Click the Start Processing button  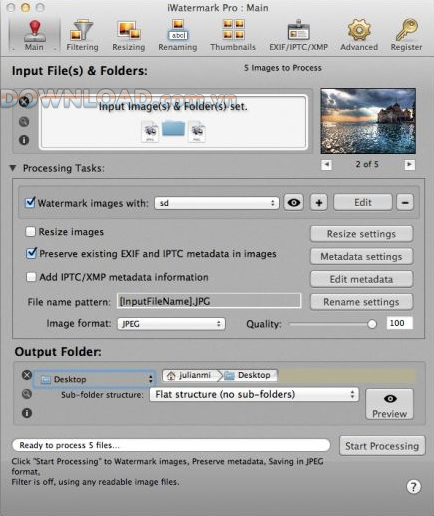pos(382,446)
